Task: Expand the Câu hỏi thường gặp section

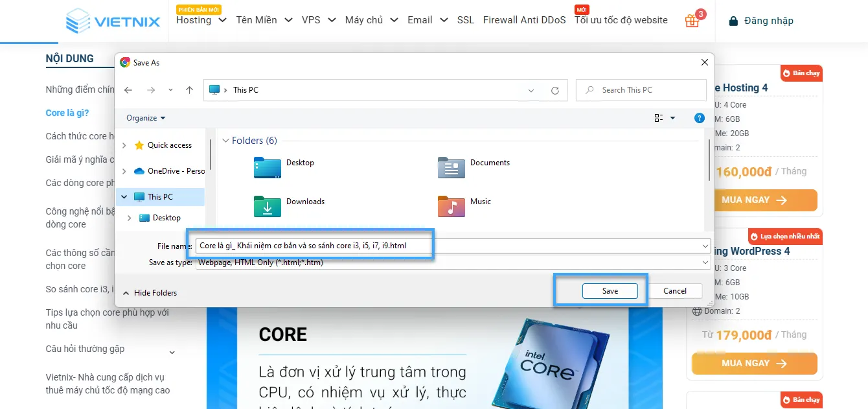Action: tap(172, 353)
